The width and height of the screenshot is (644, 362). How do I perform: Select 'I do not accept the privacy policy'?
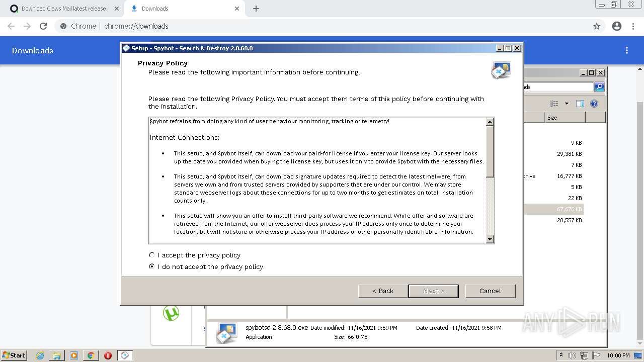click(x=206, y=267)
